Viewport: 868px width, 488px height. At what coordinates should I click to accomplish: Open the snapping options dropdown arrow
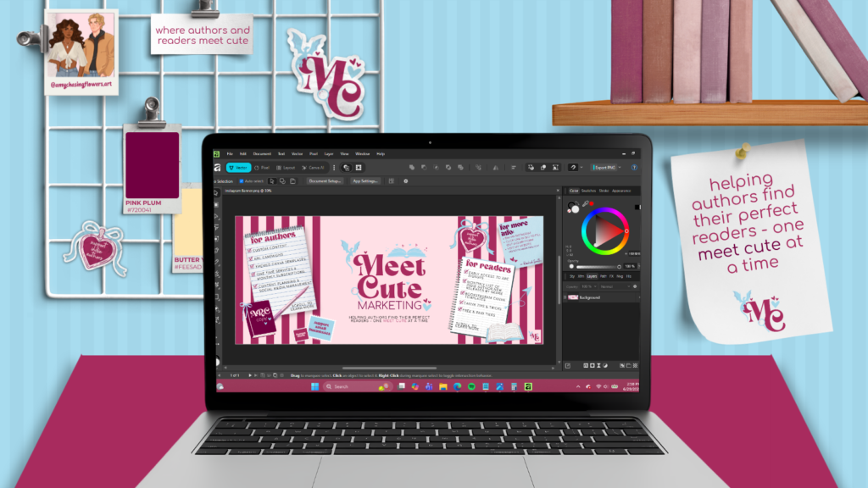(x=581, y=168)
